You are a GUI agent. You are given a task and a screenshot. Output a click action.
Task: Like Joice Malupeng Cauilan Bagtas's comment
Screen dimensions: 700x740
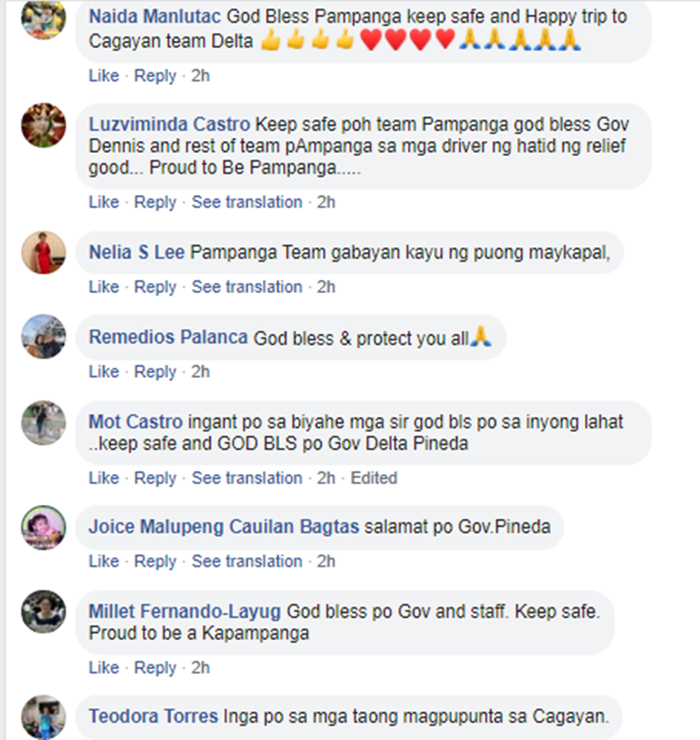click(x=104, y=561)
